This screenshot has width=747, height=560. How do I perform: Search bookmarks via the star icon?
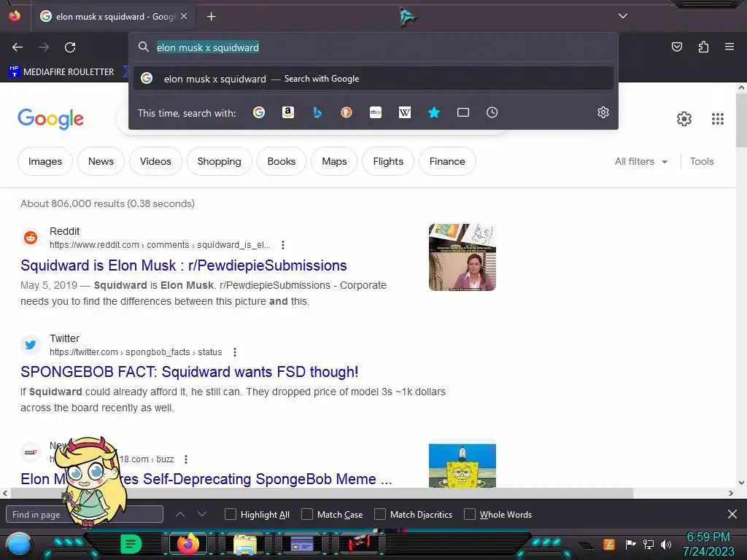(433, 112)
